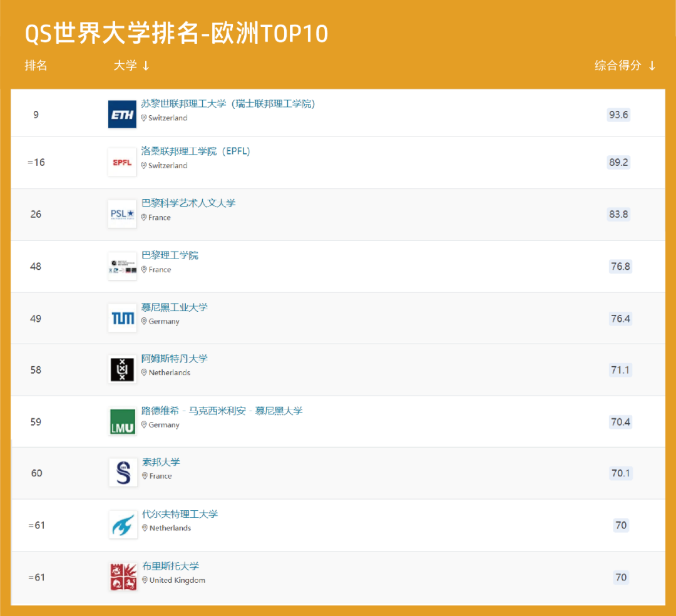This screenshot has height=616, width=676.
Task: Click the United Kingdom location text
Action: pyautogui.click(x=177, y=580)
